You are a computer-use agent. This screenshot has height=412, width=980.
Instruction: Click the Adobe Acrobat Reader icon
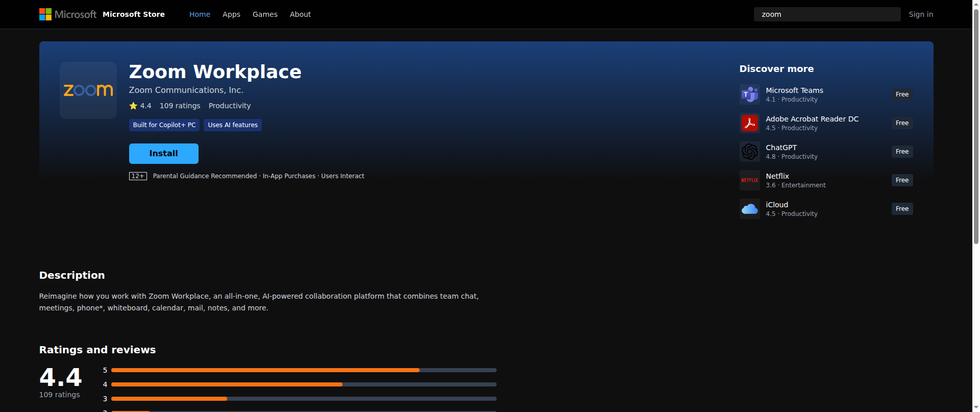click(x=750, y=123)
